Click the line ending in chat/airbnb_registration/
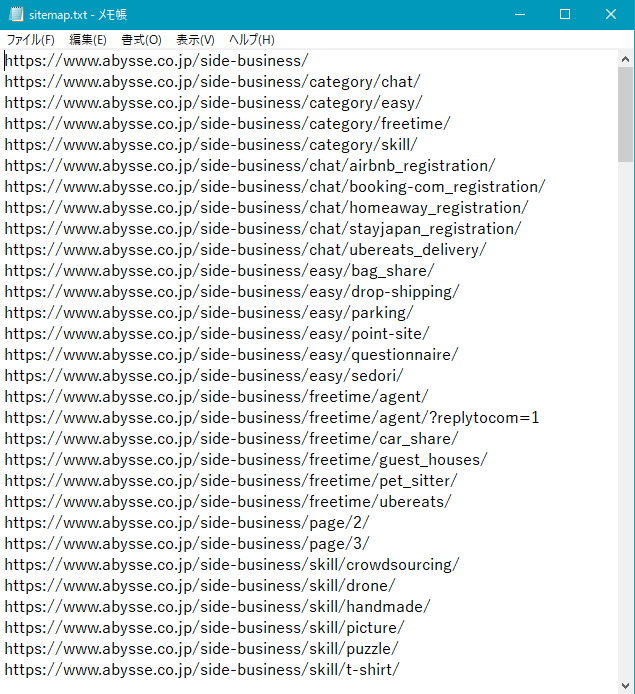This screenshot has height=694, width=635. 250,166
